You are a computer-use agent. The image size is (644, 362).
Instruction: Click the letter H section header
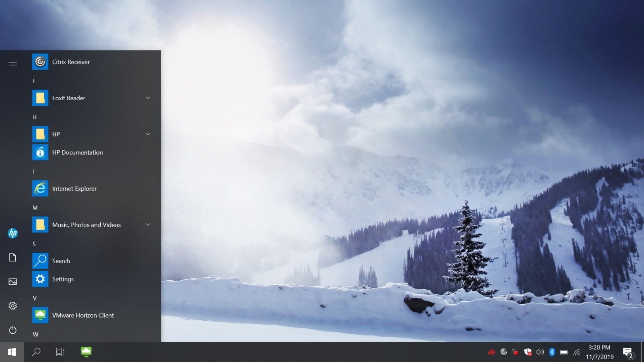point(34,117)
